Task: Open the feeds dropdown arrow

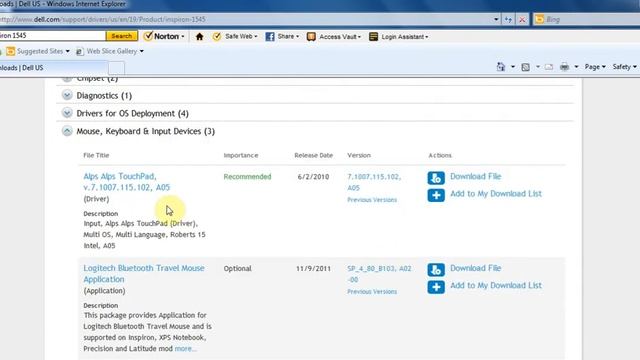Action: click(538, 67)
